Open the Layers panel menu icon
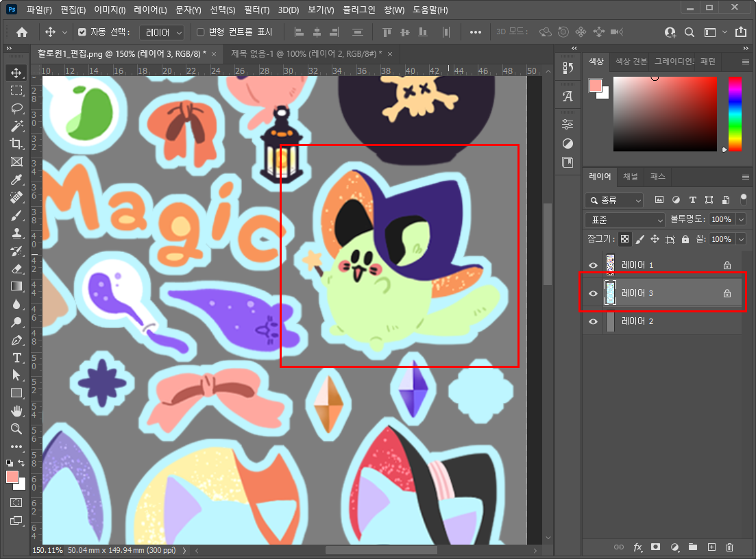756x559 pixels. [x=746, y=177]
